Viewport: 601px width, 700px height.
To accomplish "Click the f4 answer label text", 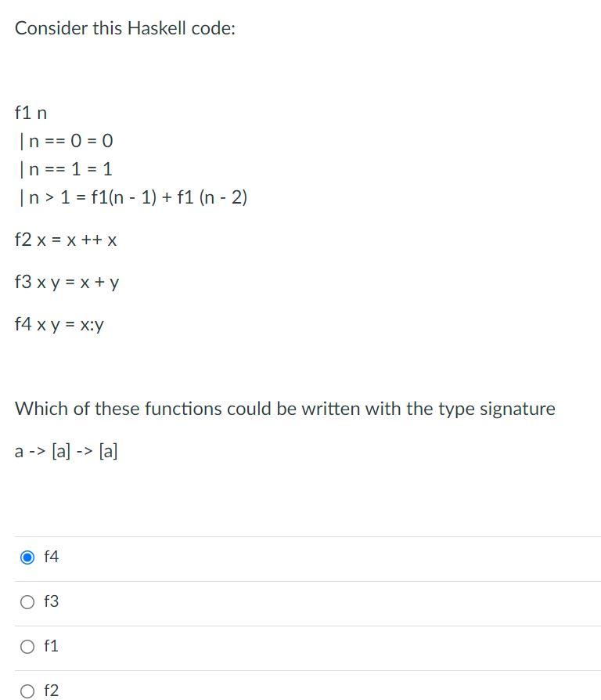I will [52, 557].
